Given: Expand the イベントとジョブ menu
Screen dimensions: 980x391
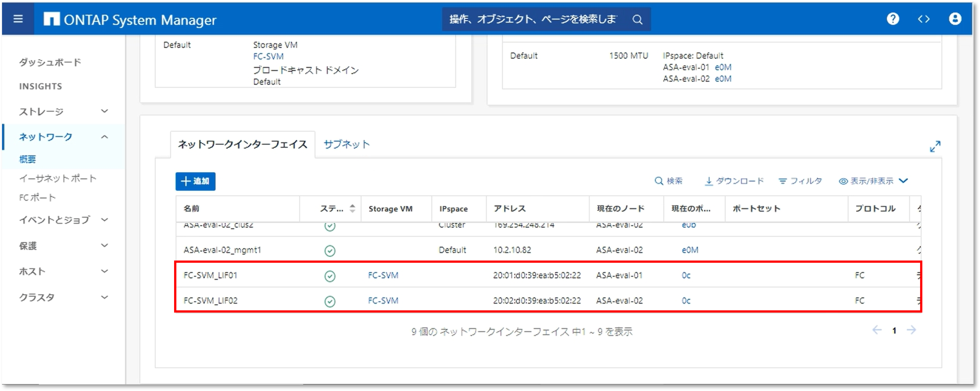Looking at the screenshot, I should 104,220.
